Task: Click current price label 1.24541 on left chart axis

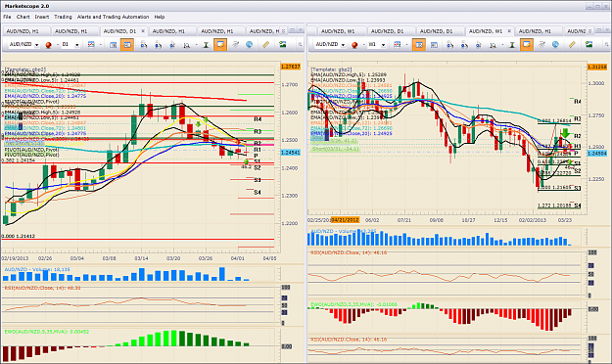Action: (291, 153)
